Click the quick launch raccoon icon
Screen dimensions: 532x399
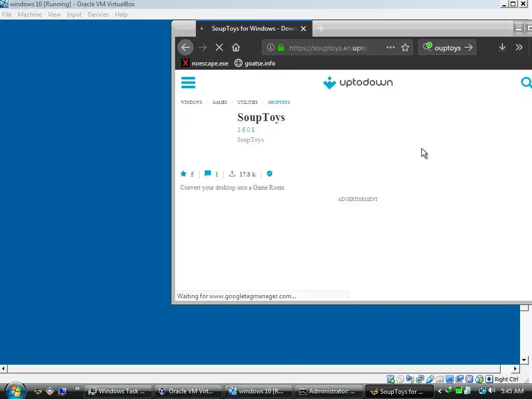[37, 391]
